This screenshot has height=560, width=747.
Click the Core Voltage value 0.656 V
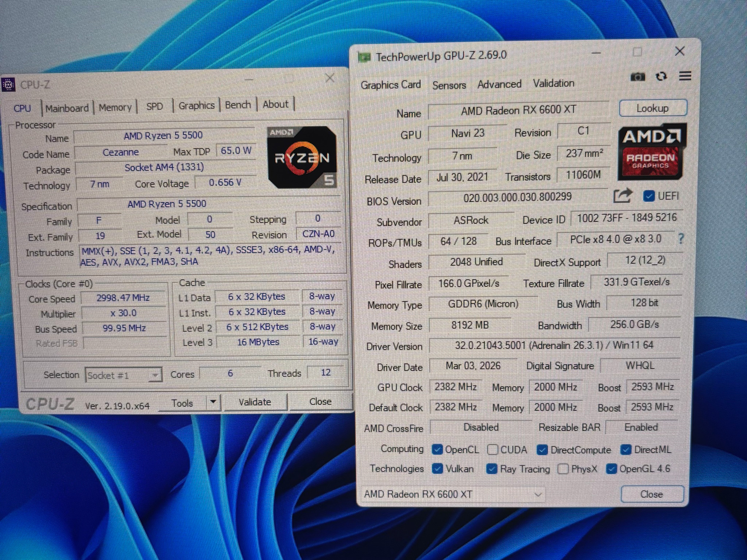tap(225, 182)
